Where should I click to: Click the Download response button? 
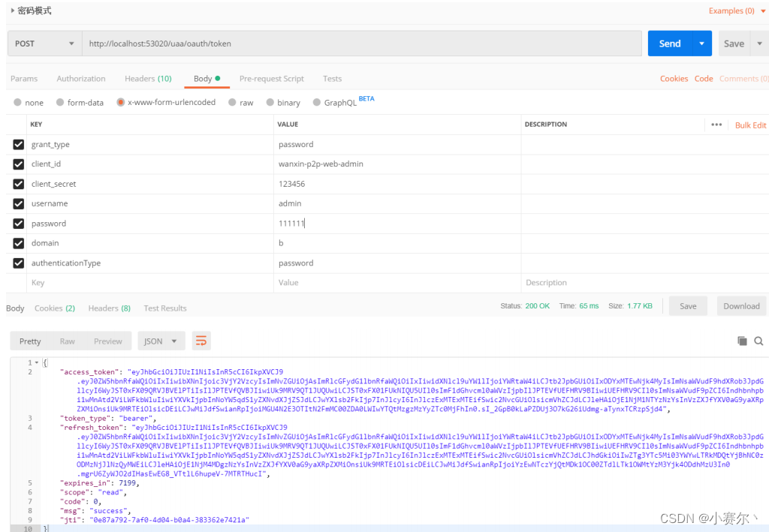click(x=741, y=306)
